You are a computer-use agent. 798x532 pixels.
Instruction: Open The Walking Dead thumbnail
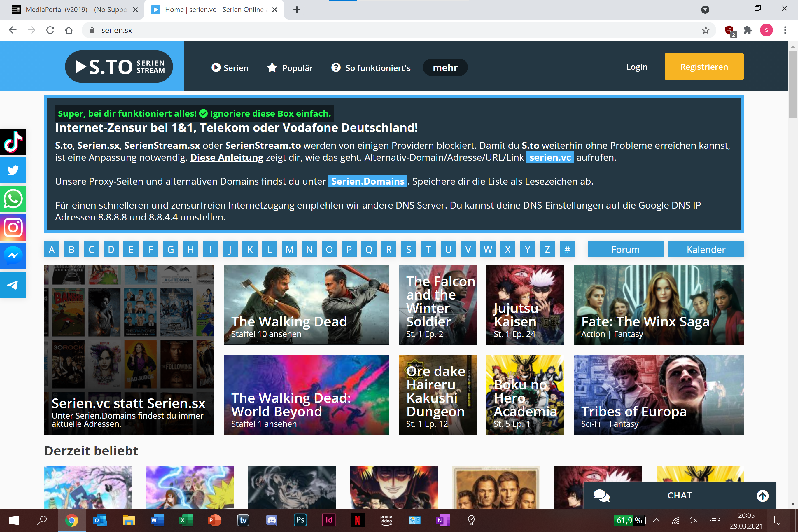[x=306, y=305]
